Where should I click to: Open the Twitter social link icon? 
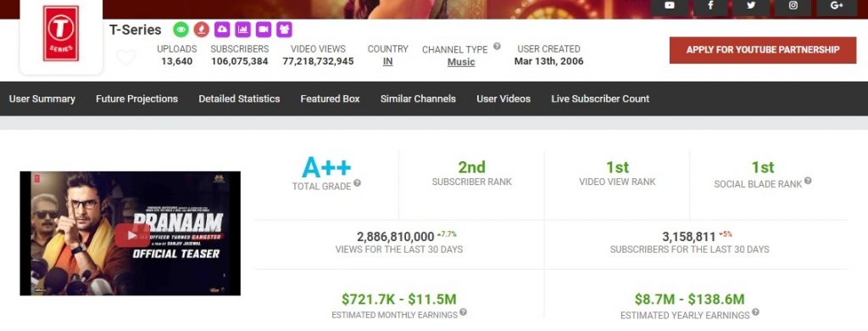tap(751, 6)
